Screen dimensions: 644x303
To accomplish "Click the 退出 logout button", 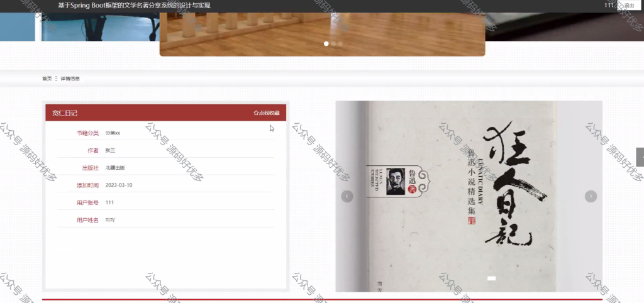I will 628,5.
